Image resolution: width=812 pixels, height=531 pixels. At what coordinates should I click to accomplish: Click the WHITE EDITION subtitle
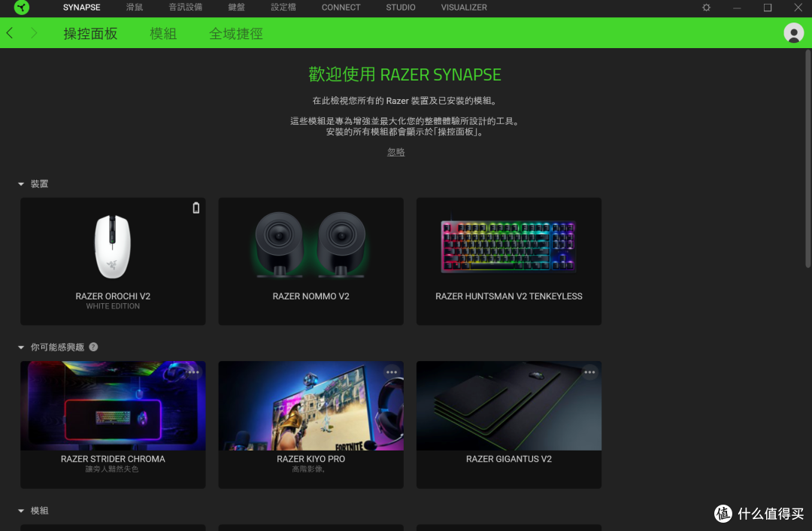pyautogui.click(x=113, y=306)
